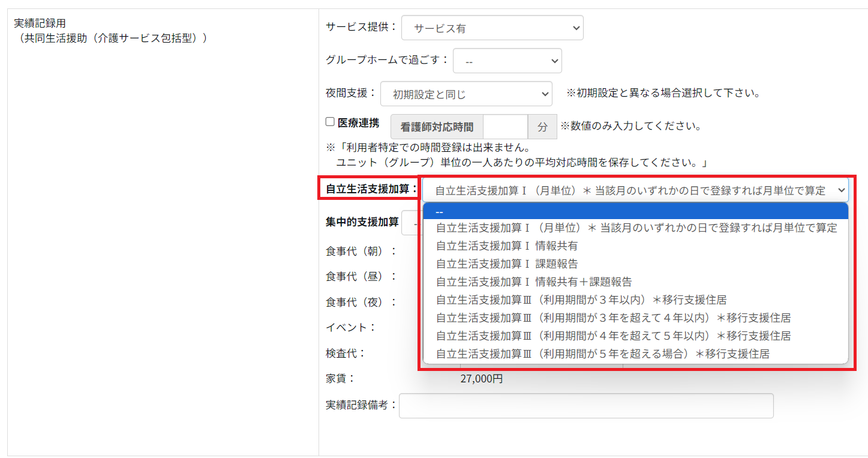
Task: Open the 集中的支援加算 dropdown
Action: point(412,222)
